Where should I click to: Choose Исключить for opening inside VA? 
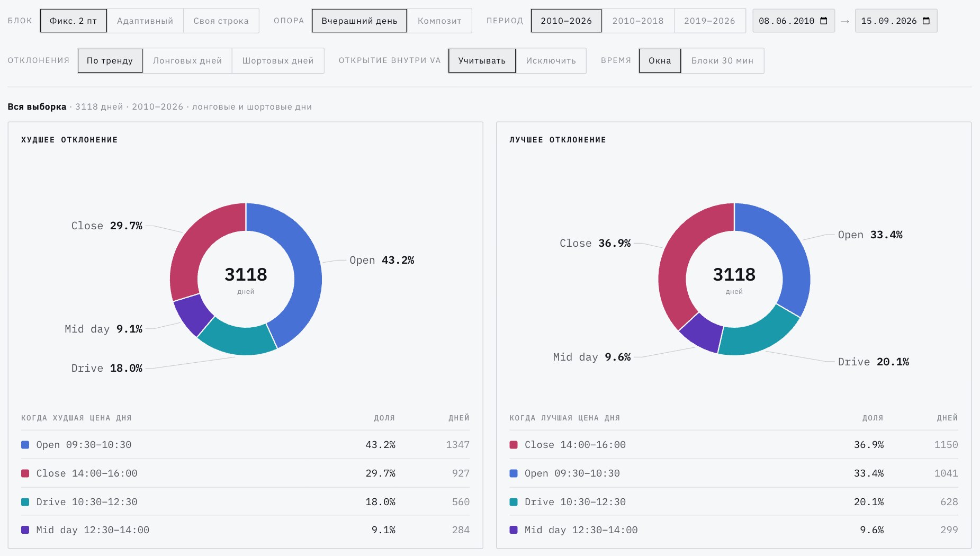[551, 60]
